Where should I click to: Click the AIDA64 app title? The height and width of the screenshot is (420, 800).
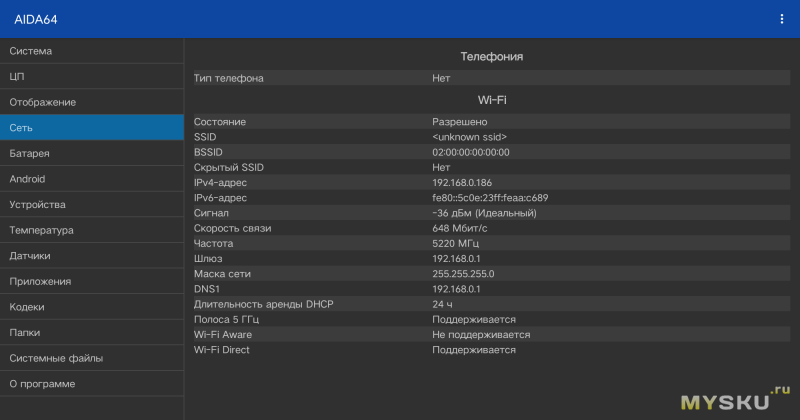pos(36,19)
